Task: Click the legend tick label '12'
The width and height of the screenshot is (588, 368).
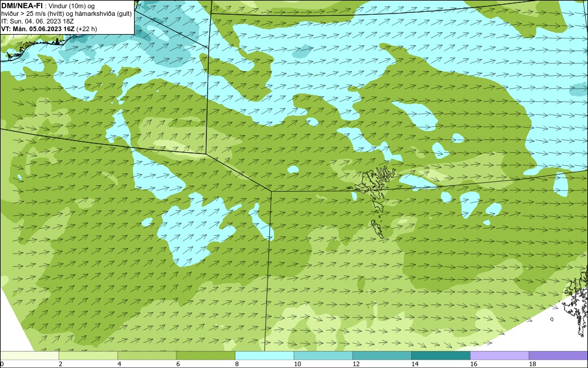Action: click(356, 364)
